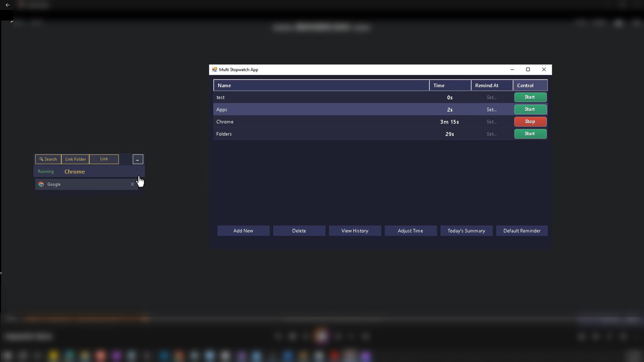Sort by the Time column header
Screen dimensions: 644x362
(449, 85)
